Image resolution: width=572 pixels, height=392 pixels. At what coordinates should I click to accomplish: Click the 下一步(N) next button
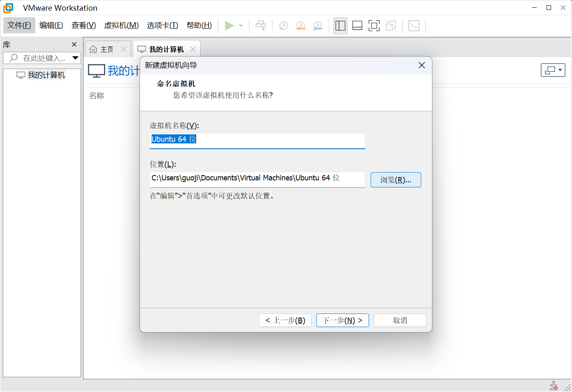[343, 321]
